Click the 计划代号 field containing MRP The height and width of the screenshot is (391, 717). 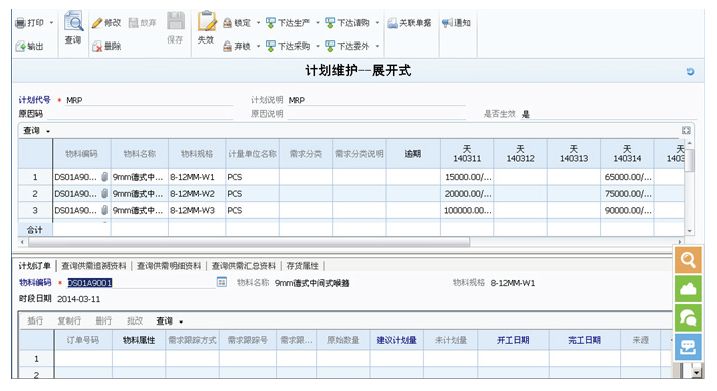tap(149, 100)
